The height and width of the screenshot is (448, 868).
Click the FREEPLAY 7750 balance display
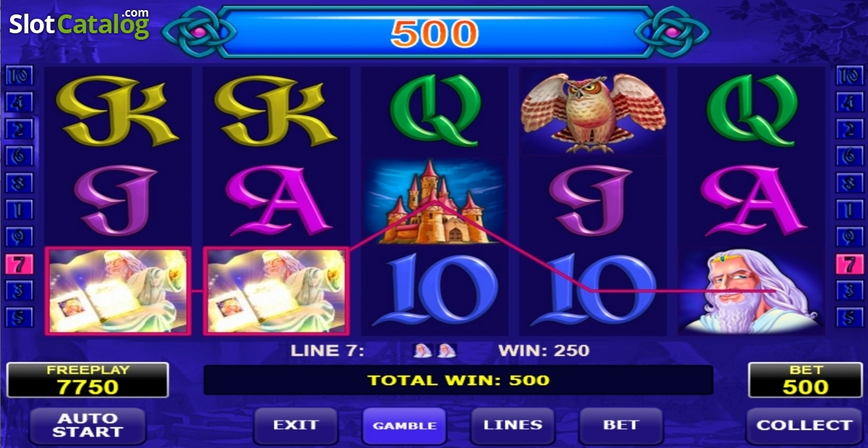88,380
